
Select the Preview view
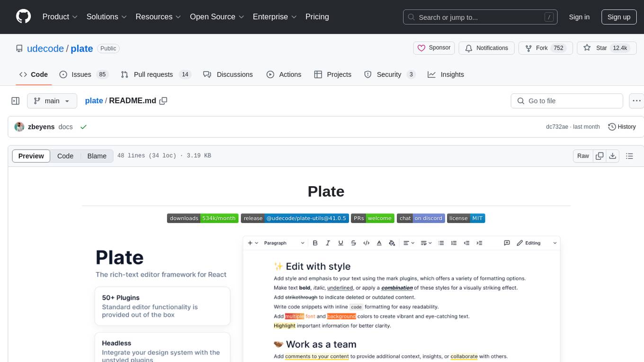pos(31,156)
